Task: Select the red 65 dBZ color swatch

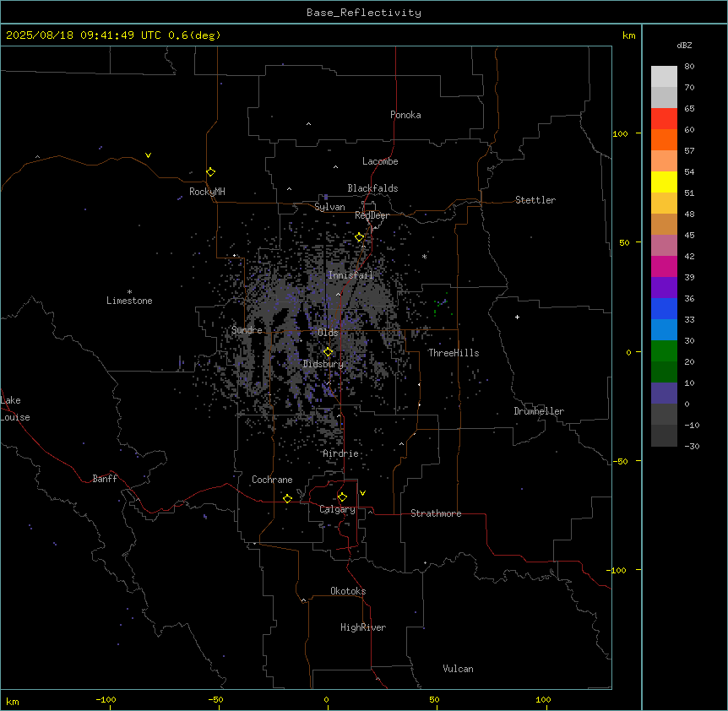Action: coord(664,119)
